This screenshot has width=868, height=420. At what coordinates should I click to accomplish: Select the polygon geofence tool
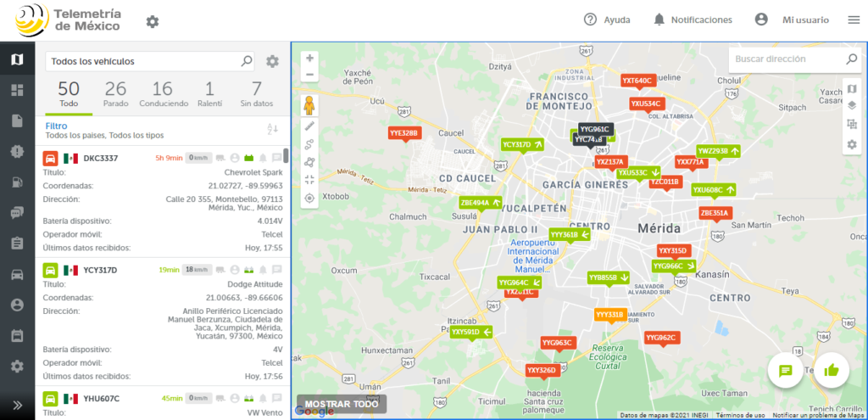tap(309, 162)
